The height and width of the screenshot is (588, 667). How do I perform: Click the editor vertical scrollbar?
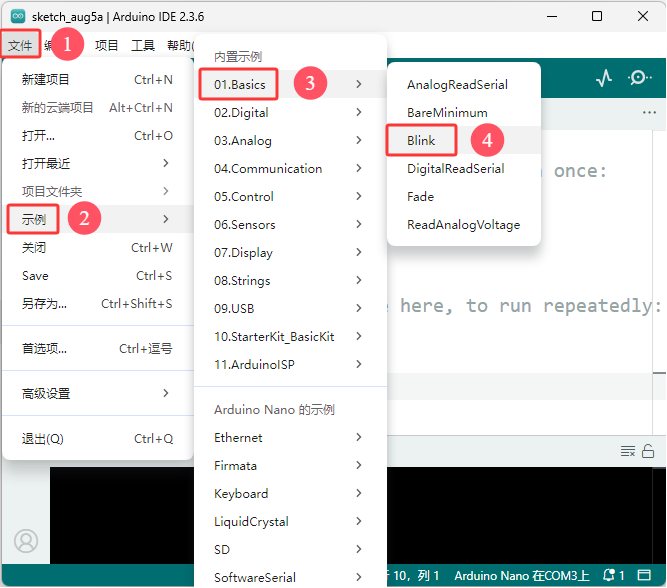[x=659, y=283]
